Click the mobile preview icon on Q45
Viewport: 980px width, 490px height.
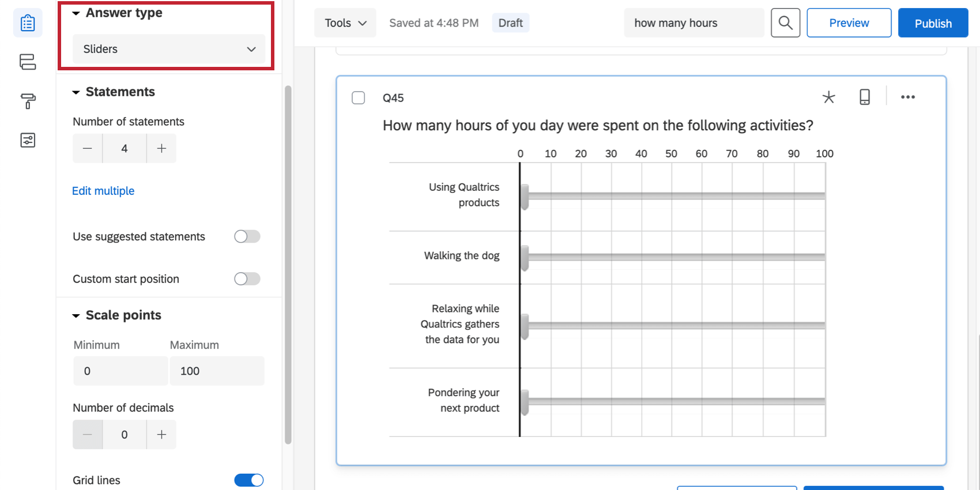pyautogui.click(x=865, y=97)
